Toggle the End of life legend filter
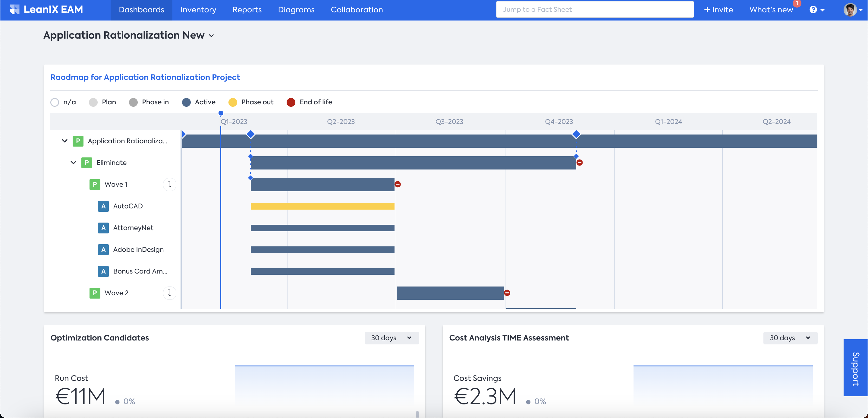 pos(291,102)
